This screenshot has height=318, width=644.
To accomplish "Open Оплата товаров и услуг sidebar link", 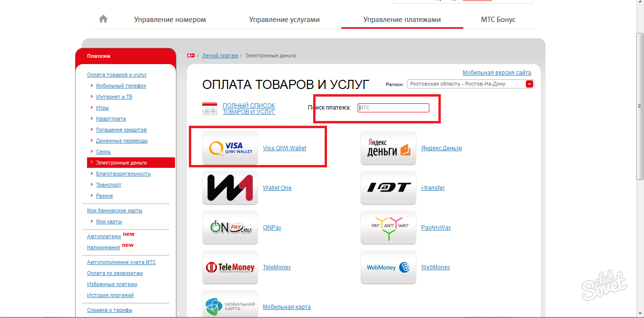I will (x=117, y=75).
